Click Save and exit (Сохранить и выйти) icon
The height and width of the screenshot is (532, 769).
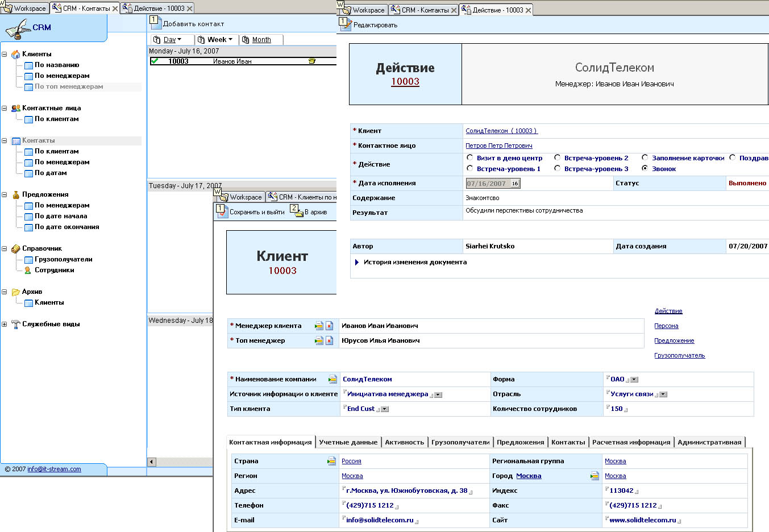pos(221,211)
